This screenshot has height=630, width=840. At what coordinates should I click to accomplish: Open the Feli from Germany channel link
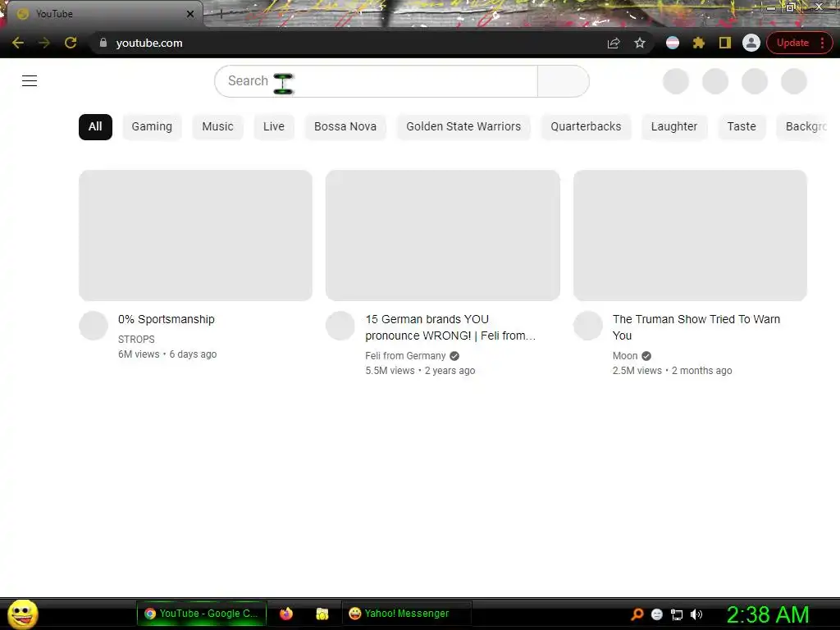point(405,356)
